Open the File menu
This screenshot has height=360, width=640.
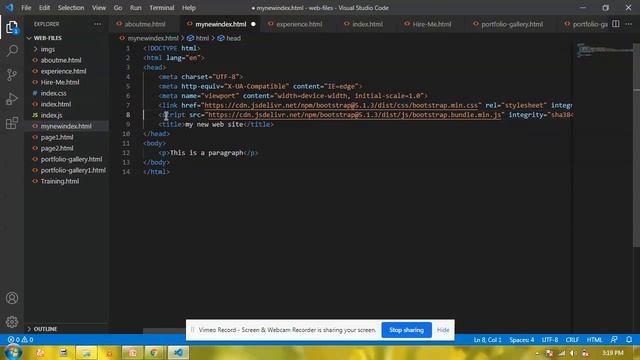tap(26, 8)
